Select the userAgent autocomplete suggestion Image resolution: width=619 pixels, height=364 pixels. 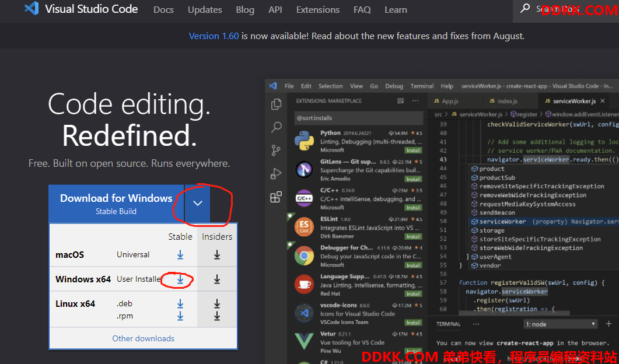(544, 257)
